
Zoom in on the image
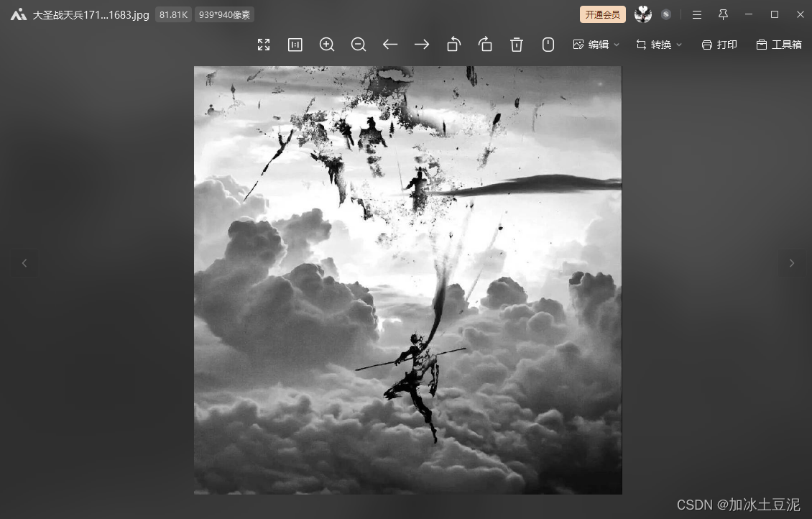click(327, 45)
